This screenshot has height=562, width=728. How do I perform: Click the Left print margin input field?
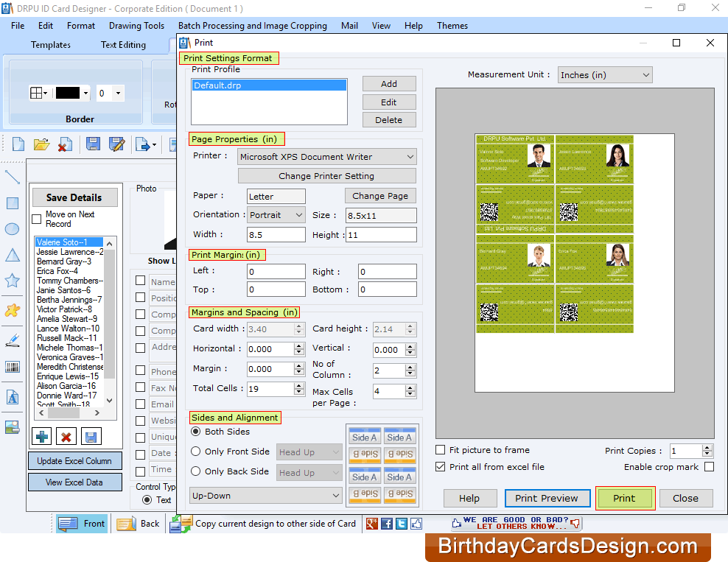tap(276, 272)
